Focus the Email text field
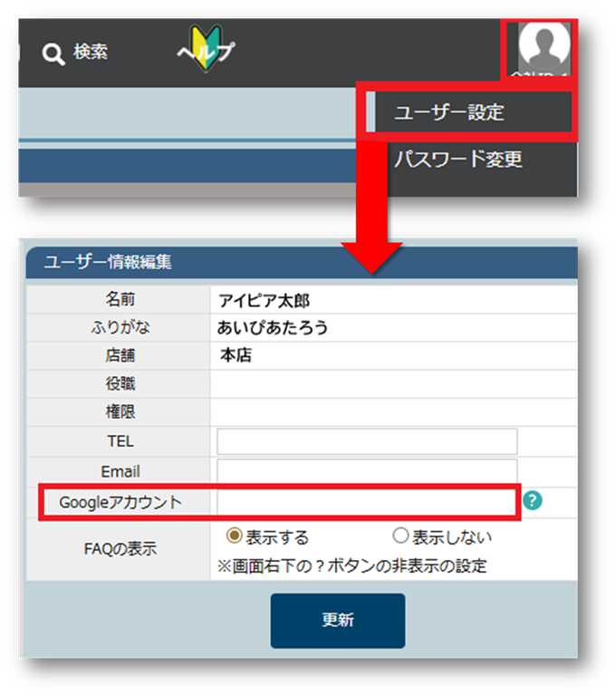Viewport: 616px width, 696px height. point(367,471)
